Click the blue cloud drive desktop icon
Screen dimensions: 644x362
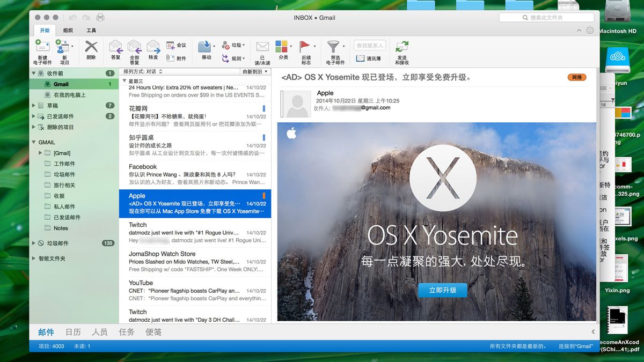[618, 60]
